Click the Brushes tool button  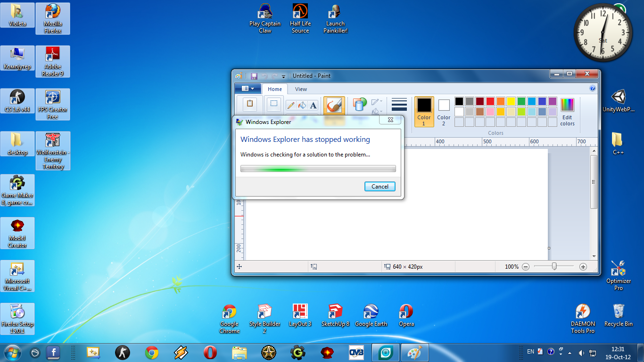pos(334,105)
